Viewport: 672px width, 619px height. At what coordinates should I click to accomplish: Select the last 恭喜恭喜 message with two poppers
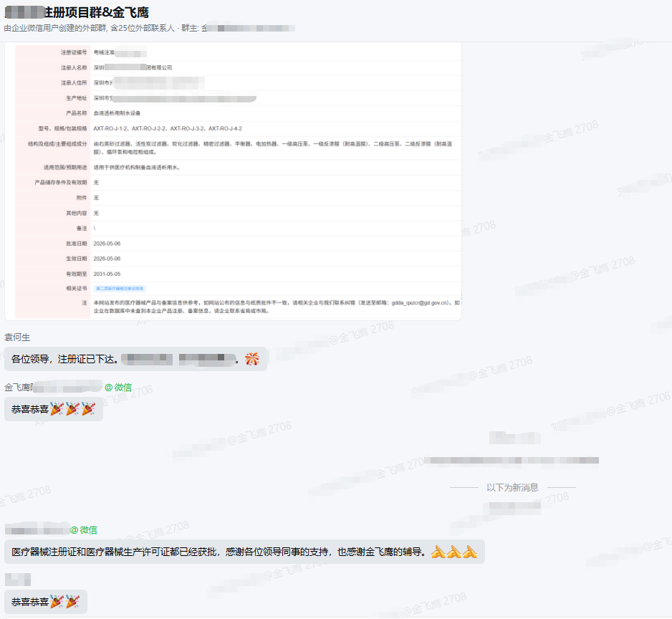point(46,602)
